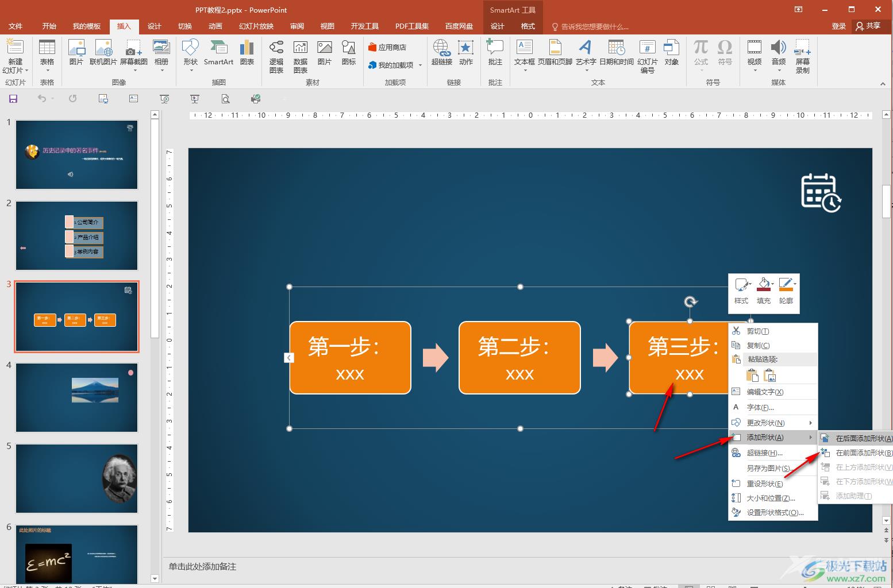
Task: Insert slide number (幻灯片编号)
Action: point(648,56)
